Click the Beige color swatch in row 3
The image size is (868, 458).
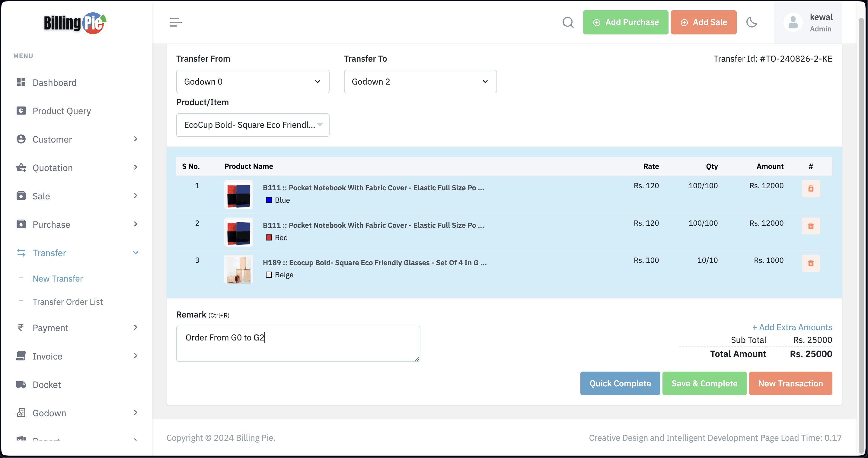coord(269,275)
